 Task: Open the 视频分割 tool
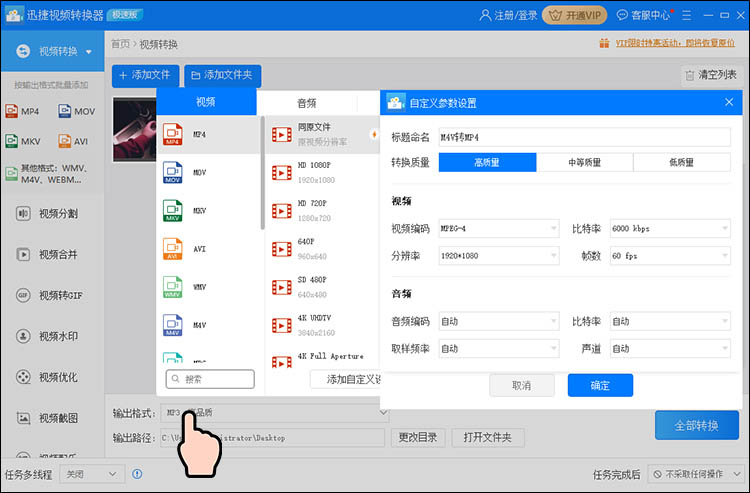tap(47, 213)
